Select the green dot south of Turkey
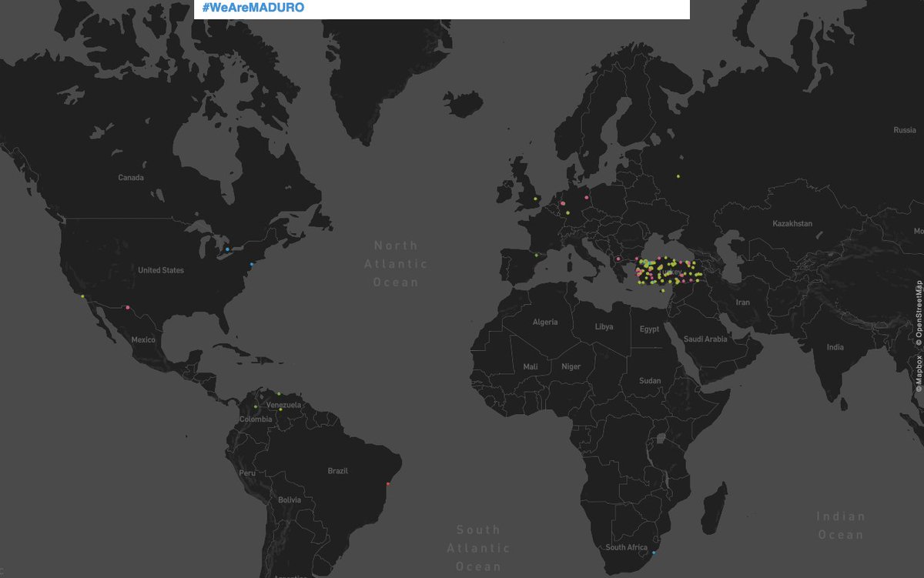The height and width of the screenshot is (578, 924). pos(663,290)
